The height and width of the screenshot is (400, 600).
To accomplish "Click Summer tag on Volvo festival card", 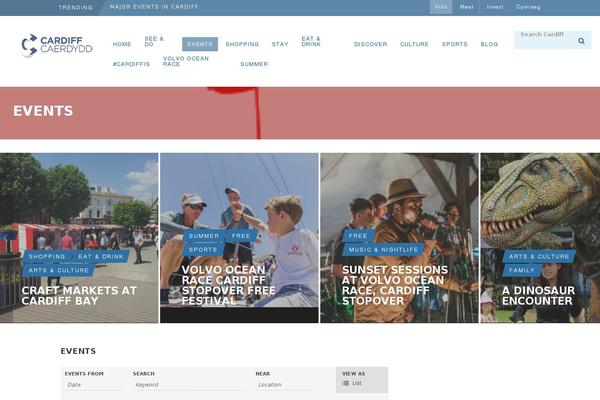I will click(x=204, y=236).
